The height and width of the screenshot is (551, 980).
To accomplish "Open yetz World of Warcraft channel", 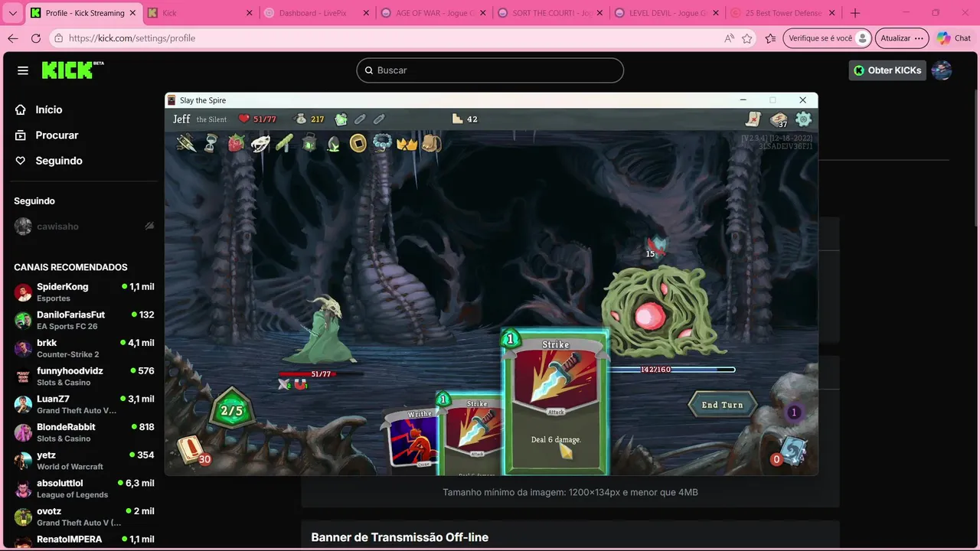I will coord(83,461).
